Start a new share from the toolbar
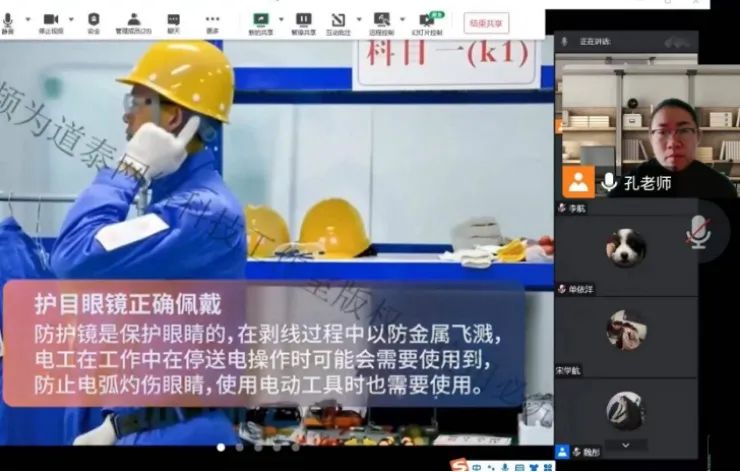The width and height of the screenshot is (740, 472). (261, 20)
